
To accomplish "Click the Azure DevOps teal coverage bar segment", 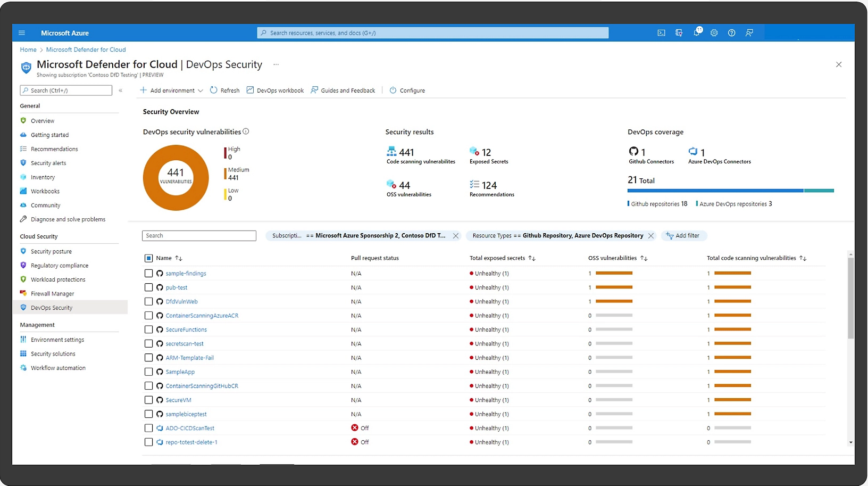I will [x=819, y=191].
